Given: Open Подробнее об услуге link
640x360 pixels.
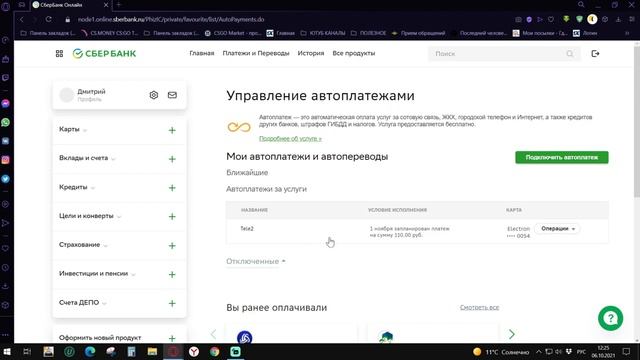Looking at the screenshot, I should (x=290, y=139).
